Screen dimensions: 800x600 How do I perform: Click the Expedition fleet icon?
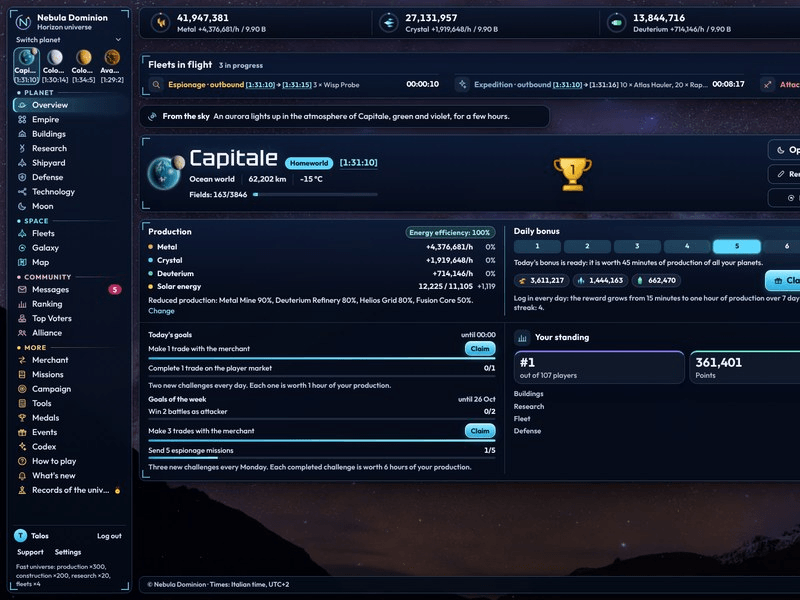point(462,85)
